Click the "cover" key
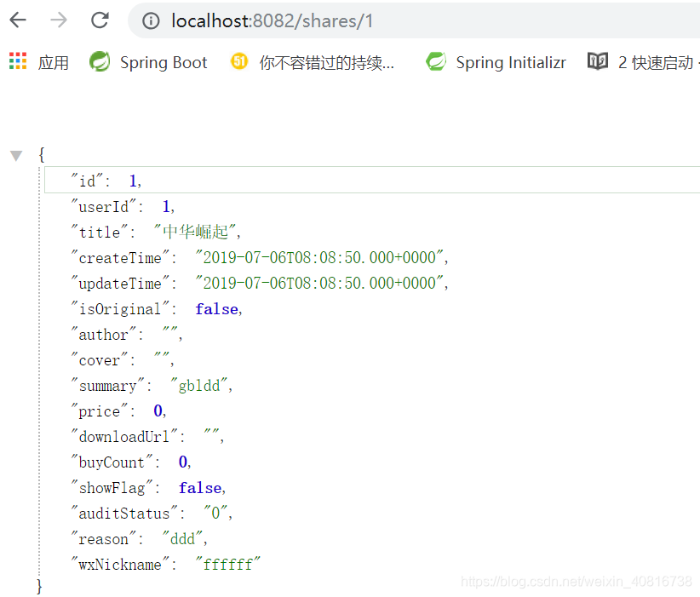This screenshot has height=597, width=700. click(x=100, y=360)
